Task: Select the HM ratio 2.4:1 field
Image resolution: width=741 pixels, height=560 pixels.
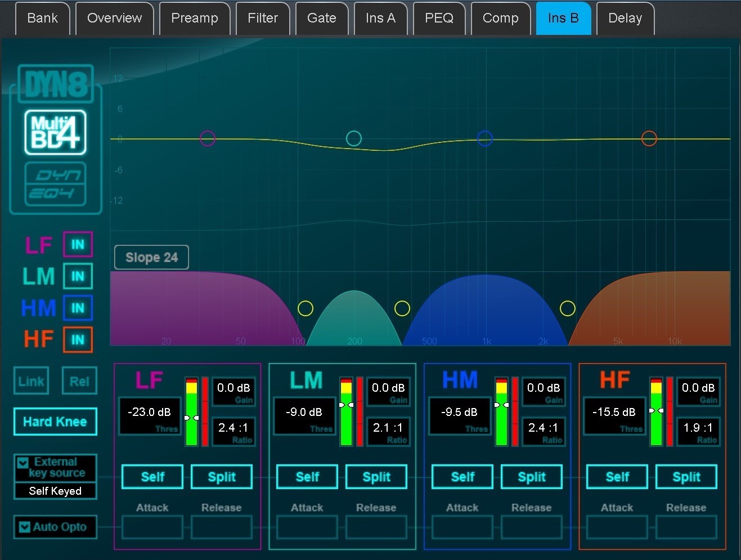Action: tap(544, 432)
